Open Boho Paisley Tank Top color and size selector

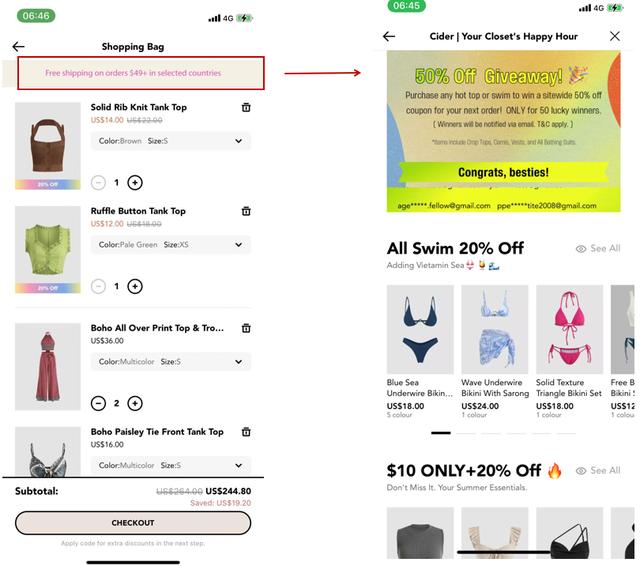[171, 465]
